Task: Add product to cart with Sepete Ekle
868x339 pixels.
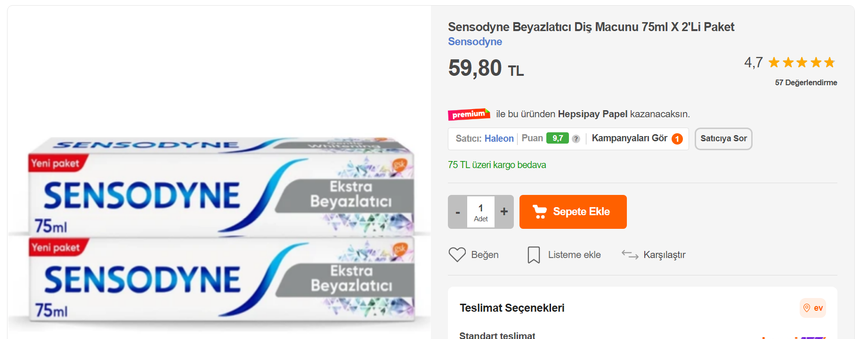Action: click(573, 212)
